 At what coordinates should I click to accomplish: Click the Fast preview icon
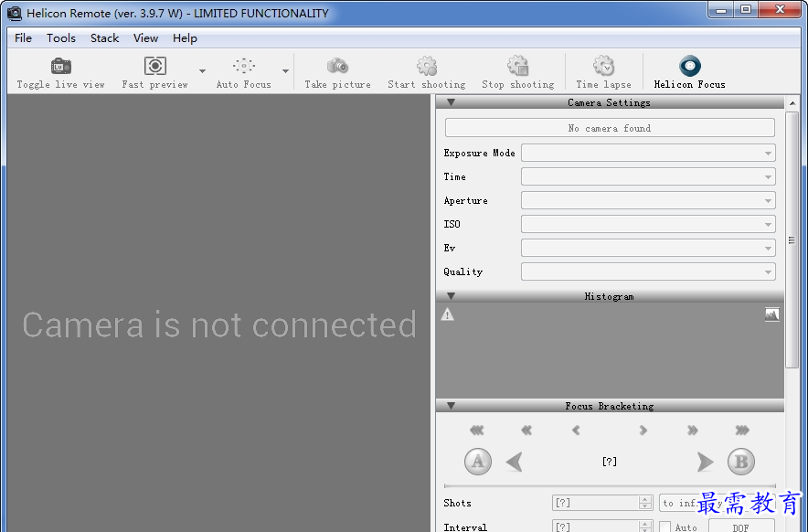(154, 66)
